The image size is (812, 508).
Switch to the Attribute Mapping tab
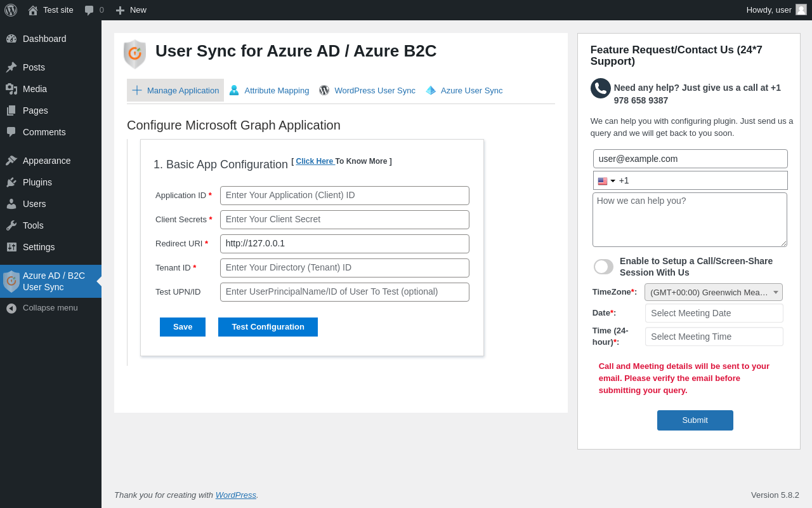click(x=270, y=90)
